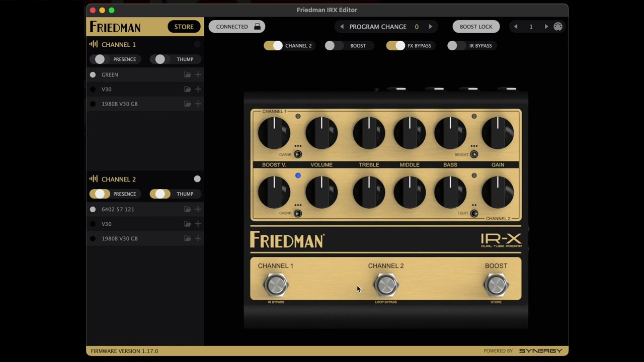Select Channel 2 1980B V30 GB radio dot

(93, 238)
